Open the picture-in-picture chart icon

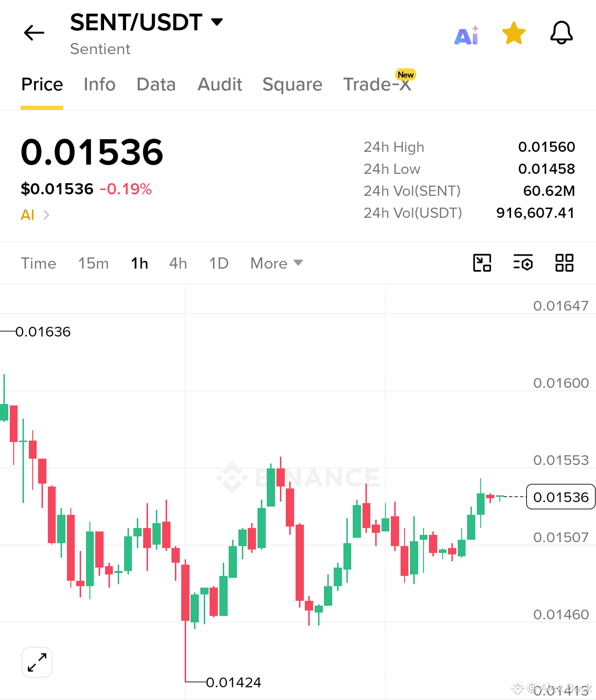coord(482,263)
